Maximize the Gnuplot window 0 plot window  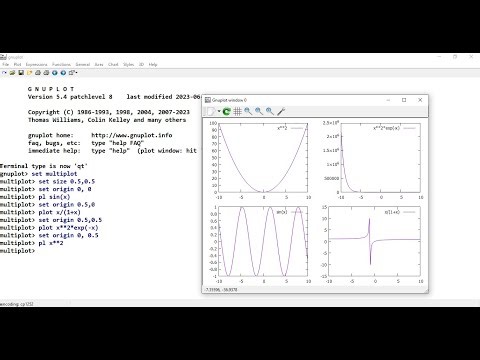(x=404, y=100)
